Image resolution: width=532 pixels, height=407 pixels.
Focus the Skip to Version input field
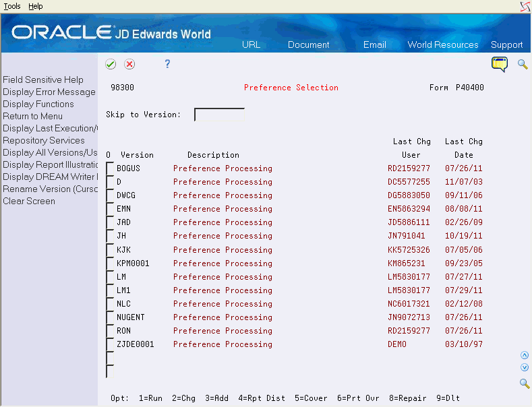219,115
